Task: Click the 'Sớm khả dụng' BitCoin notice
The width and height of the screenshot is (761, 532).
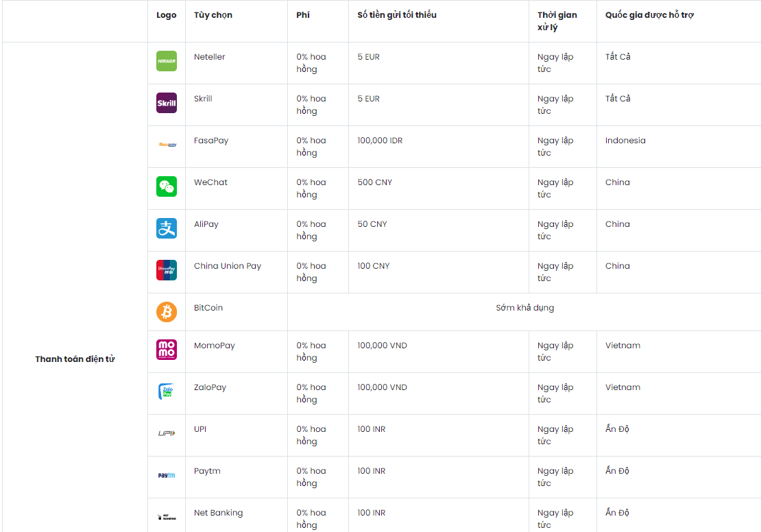Action: click(524, 308)
